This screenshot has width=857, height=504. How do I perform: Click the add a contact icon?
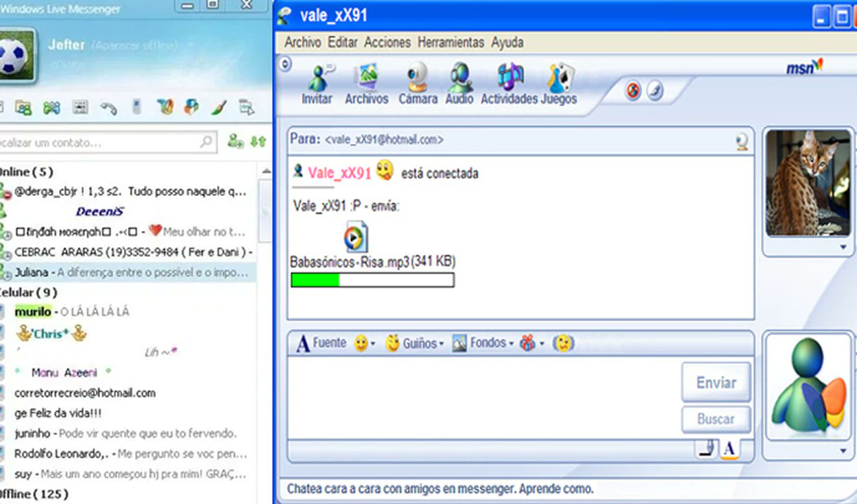point(236,142)
